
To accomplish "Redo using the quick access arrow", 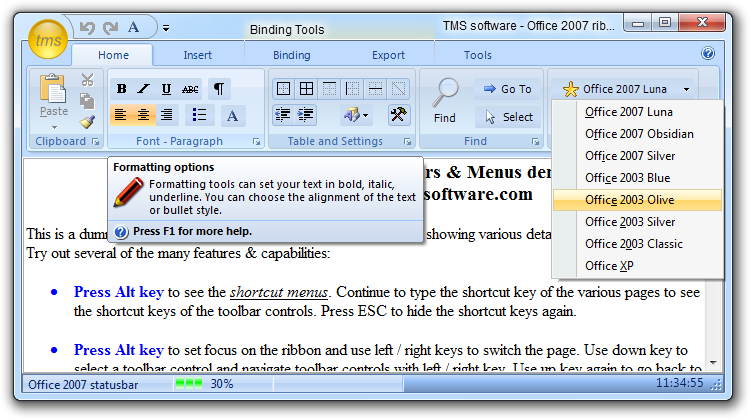I will 111,28.
